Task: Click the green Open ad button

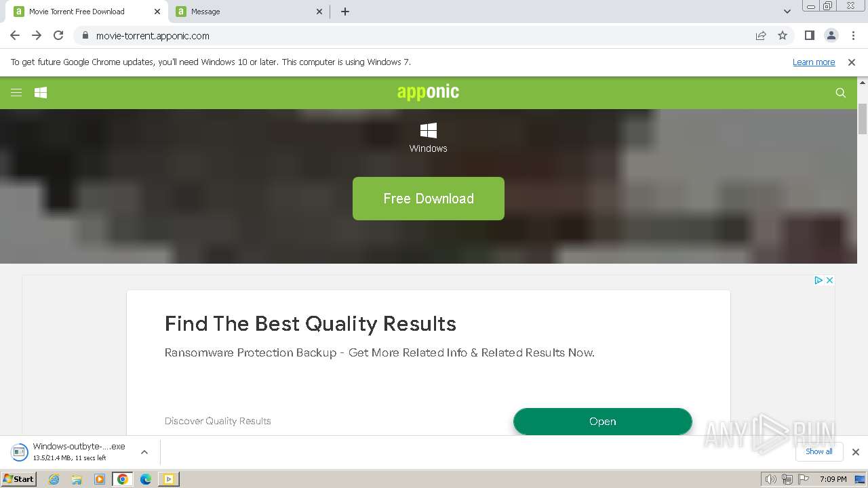Action: (x=603, y=422)
